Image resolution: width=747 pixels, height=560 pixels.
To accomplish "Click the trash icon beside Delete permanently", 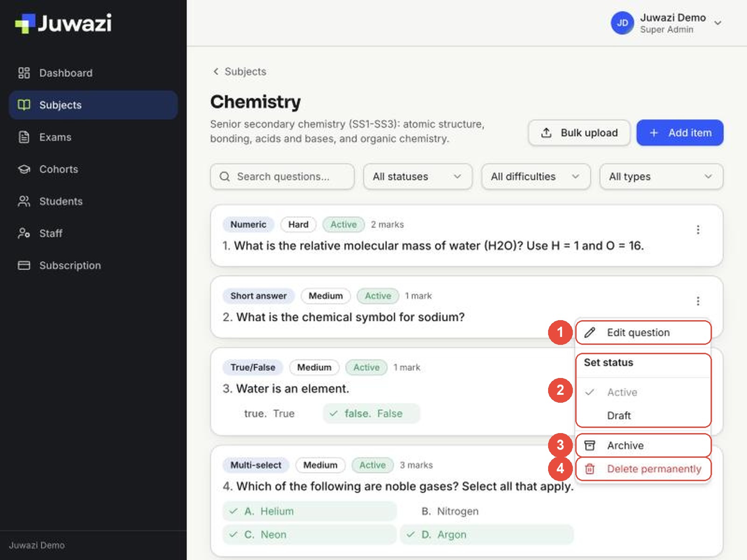I will (590, 469).
